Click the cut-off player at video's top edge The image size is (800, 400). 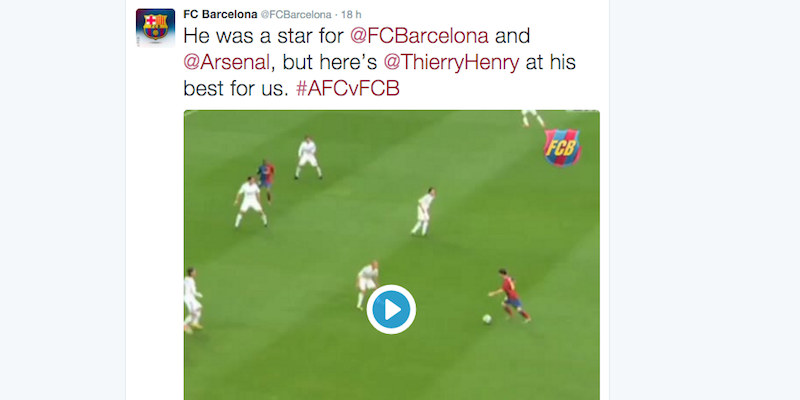[532, 118]
